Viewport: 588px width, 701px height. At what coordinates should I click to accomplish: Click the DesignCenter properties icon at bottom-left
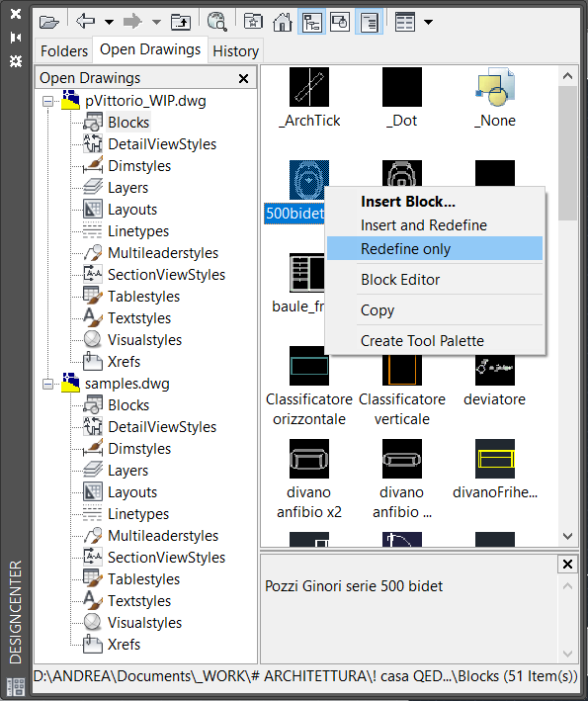(x=16, y=687)
